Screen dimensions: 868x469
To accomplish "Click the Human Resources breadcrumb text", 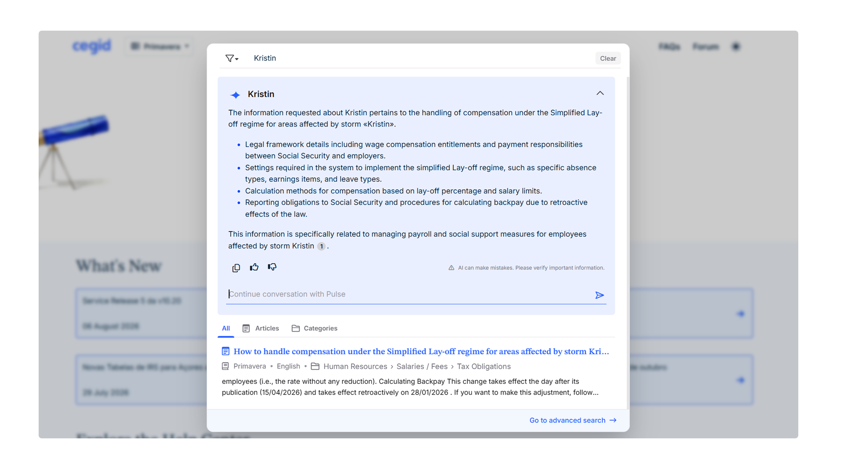I will (x=355, y=366).
